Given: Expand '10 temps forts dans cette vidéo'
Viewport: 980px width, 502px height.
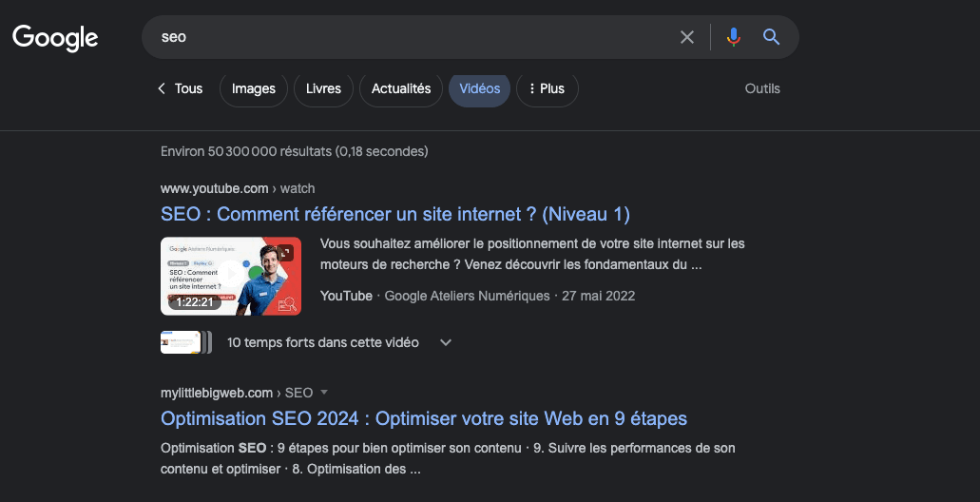Looking at the screenshot, I should coord(446,342).
